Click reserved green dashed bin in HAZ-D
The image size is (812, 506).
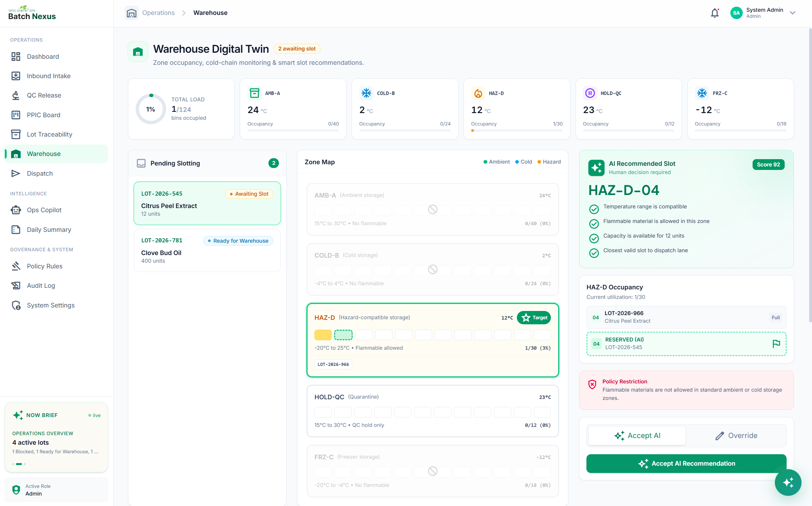343,335
